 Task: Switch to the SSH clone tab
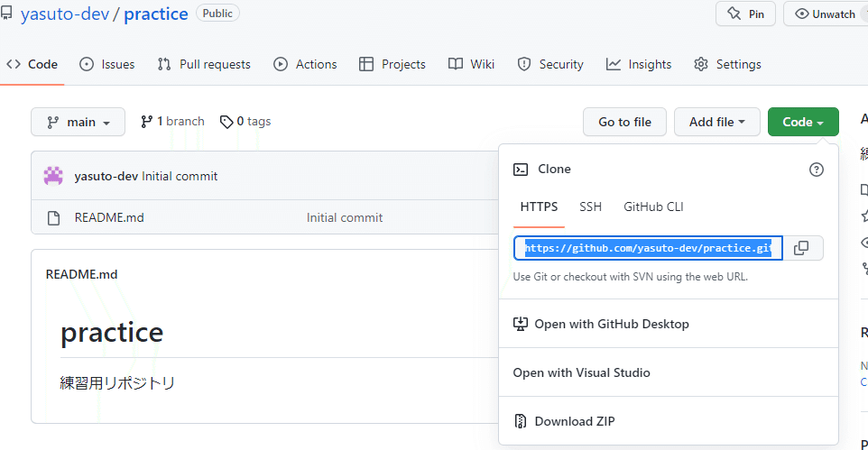click(x=590, y=207)
